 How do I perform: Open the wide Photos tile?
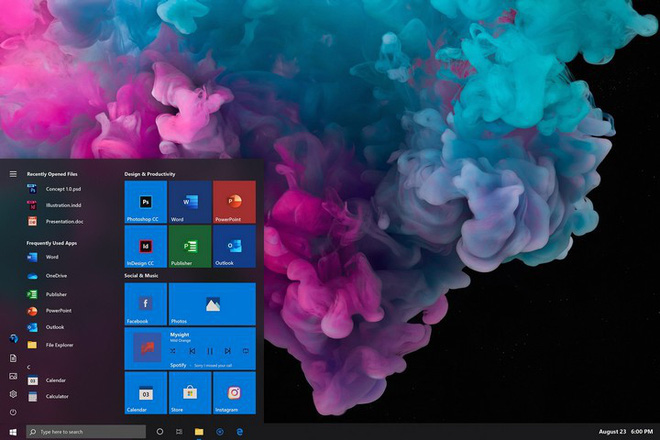(x=212, y=304)
